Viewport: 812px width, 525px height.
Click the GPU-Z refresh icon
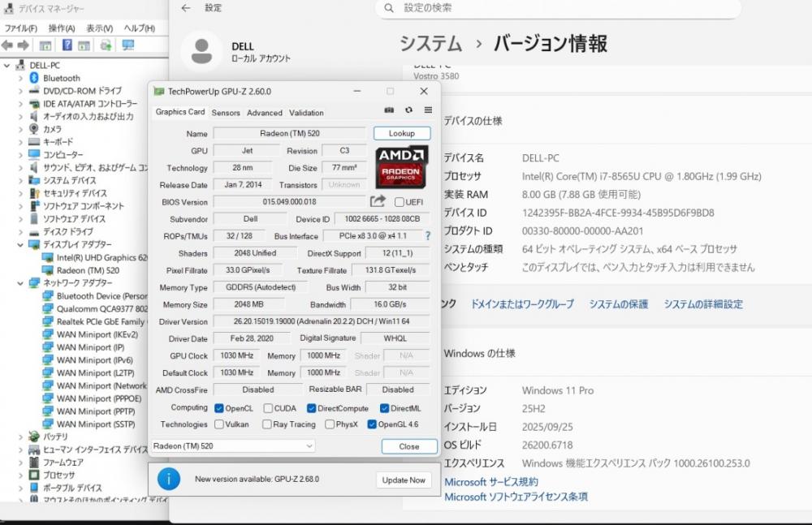408,110
